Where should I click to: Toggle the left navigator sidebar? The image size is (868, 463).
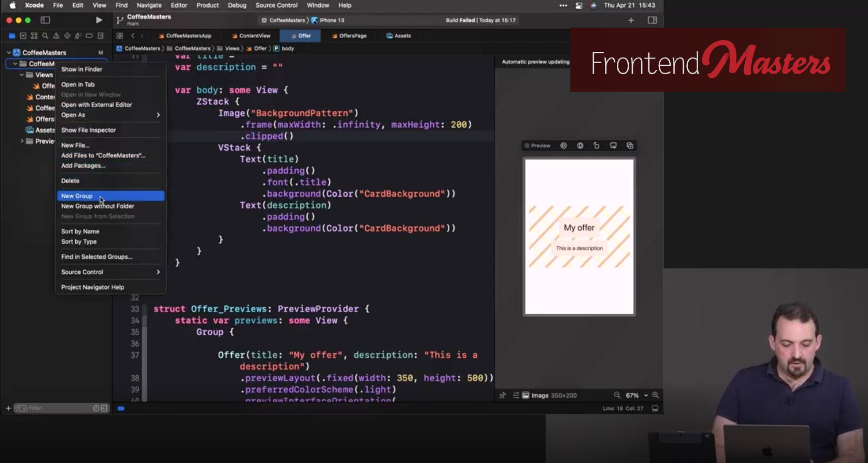[x=45, y=20]
